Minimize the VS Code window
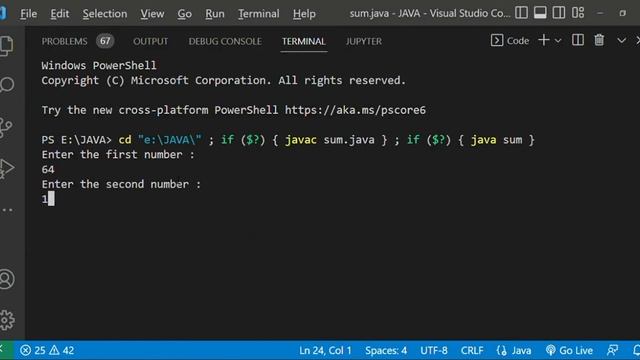Viewport: 640px width, 360px height. coord(600,13)
